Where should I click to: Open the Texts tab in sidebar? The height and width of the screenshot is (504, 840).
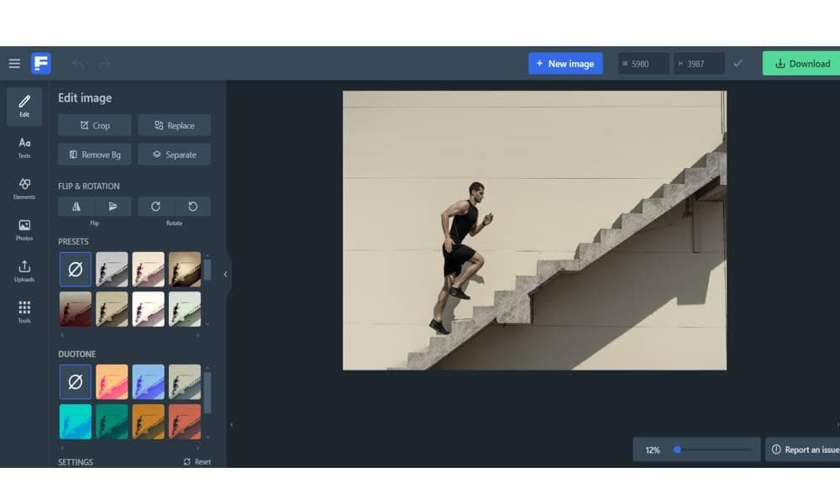click(x=24, y=148)
